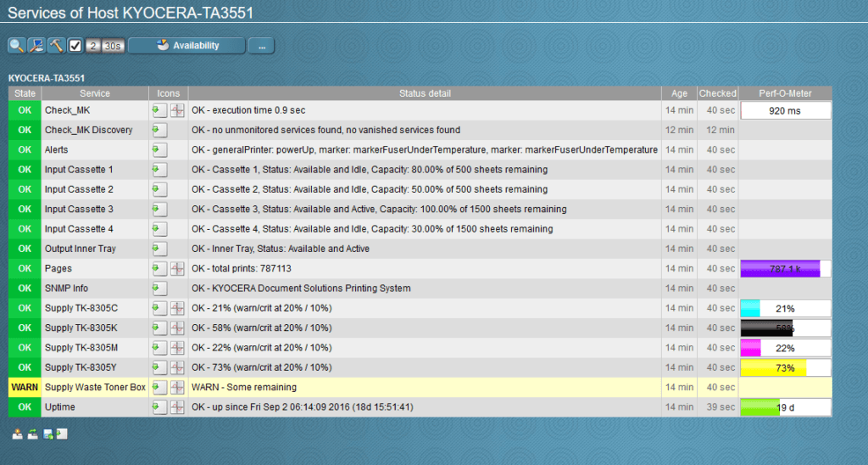Sort by the Status detail column header
Screen dimensions: 868x465
pos(425,93)
